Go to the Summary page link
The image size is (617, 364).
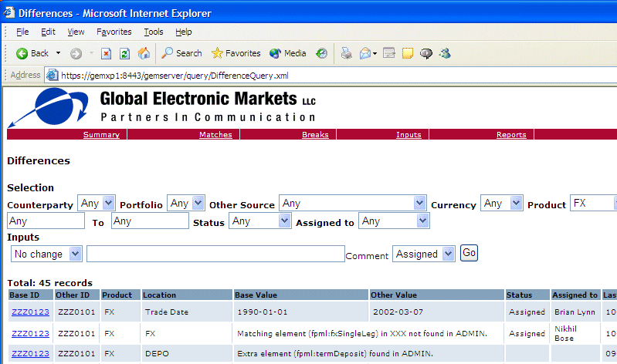(101, 134)
